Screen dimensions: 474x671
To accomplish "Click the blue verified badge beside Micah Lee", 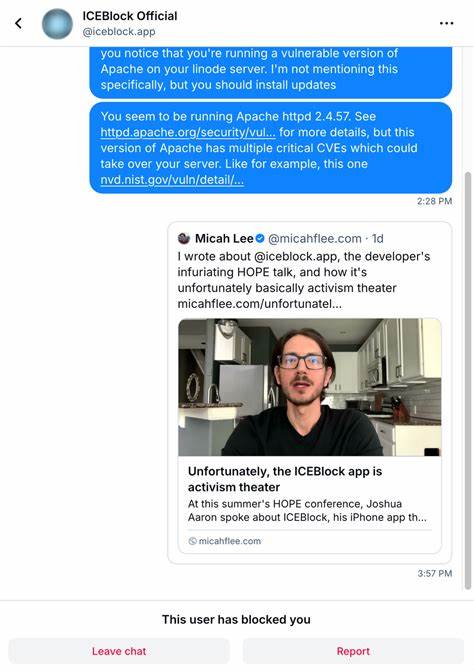I will (260, 238).
